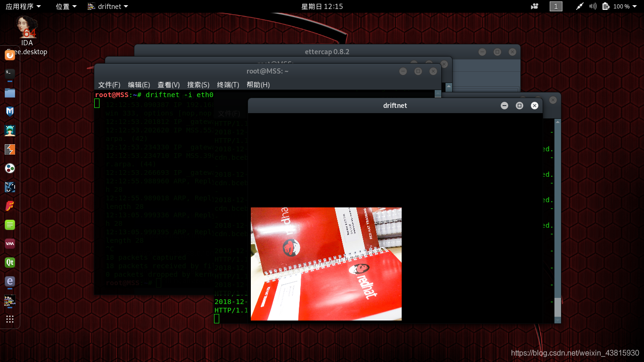
Task: Launch Metasploit from the dock
Action: [10, 111]
